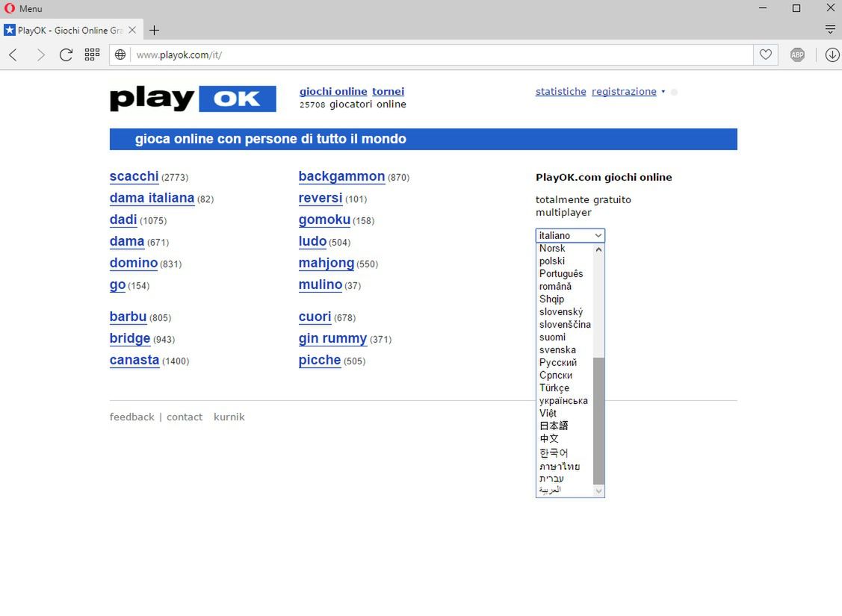Open domino game link
This screenshot has height=616, width=842.
point(134,262)
